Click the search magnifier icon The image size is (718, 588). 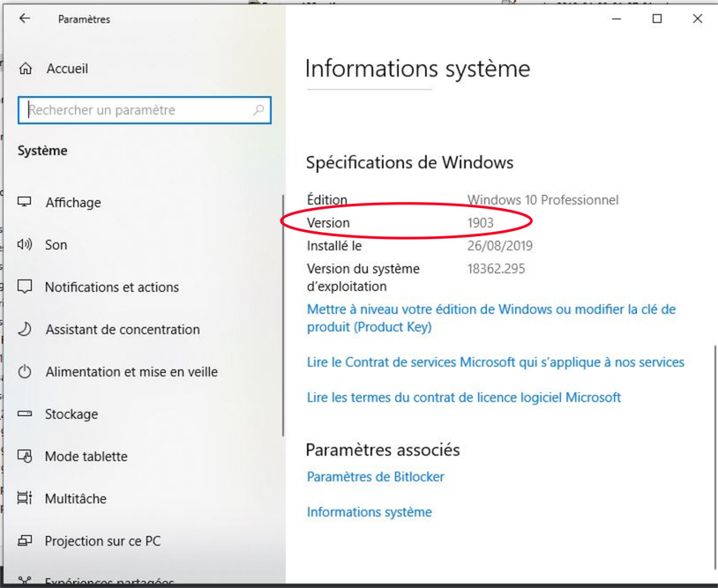point(258,110)
